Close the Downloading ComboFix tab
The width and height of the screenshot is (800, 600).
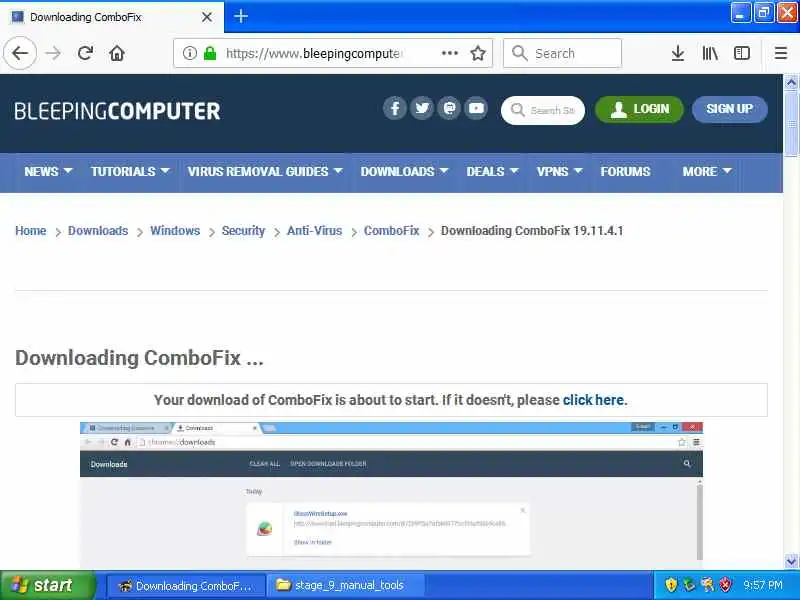pyautogui.click(x=207, y=17)
